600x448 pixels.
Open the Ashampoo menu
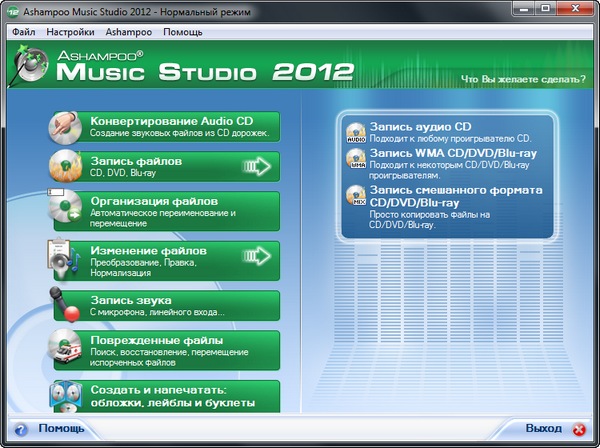tap(128, 32)
